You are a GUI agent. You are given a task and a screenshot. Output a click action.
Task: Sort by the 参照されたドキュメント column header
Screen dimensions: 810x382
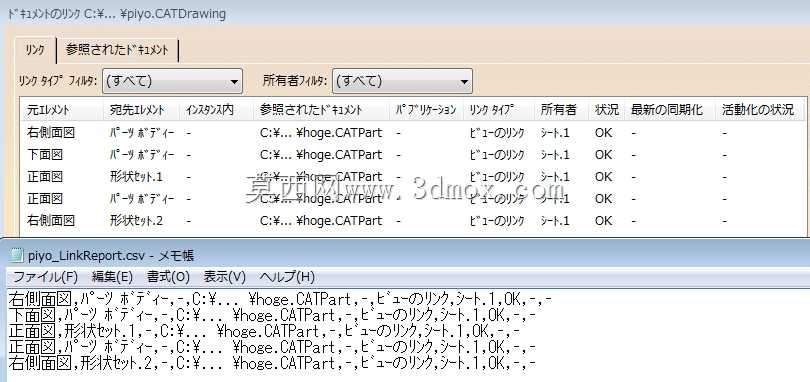(322, 110)
